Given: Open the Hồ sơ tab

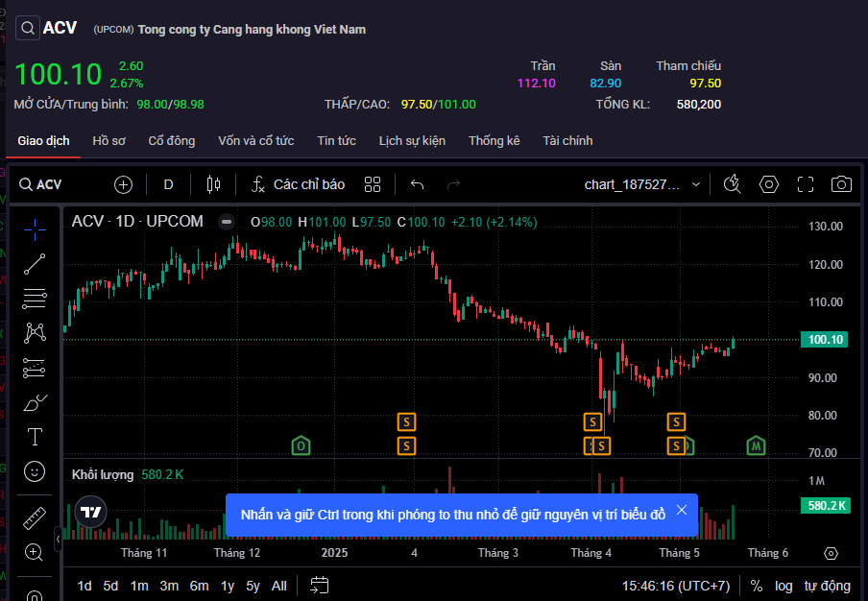Looking at the screenshot, I should coord(108,140).
